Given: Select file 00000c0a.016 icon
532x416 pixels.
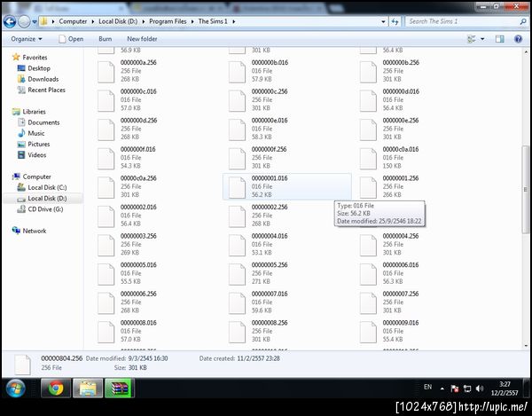Looking at the screenshot, I should point(368,159).
